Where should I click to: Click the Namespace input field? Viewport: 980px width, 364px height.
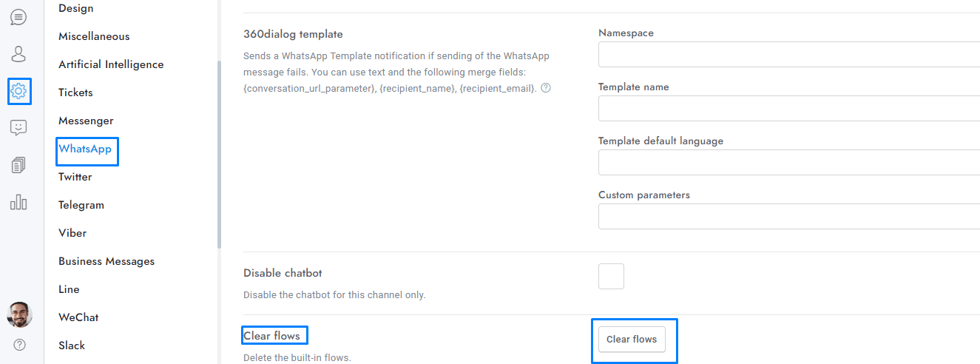pos(788,55)
